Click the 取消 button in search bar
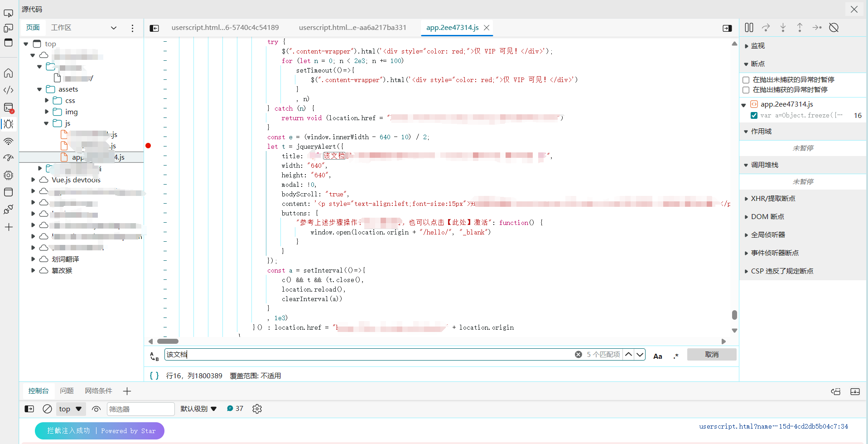Viewport: 868px width, 444px height. (x=711, y=354)
